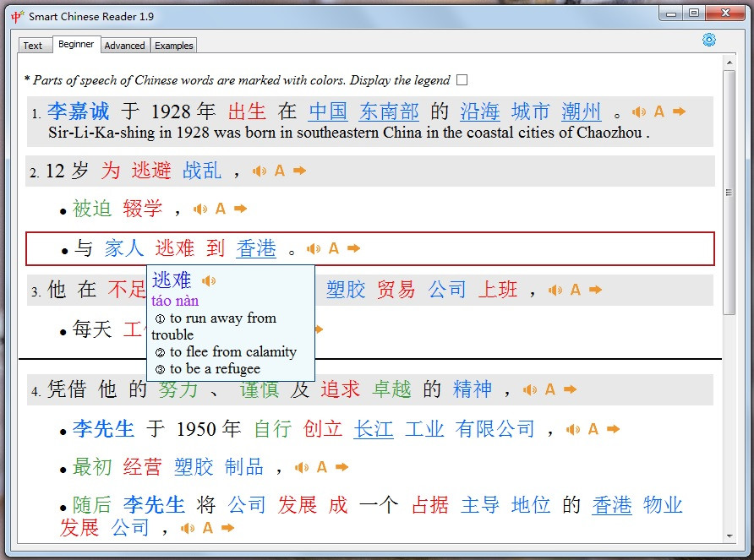
Task: Play audio for the 与 家人 逃难 到 香港 line
Action: tap(314, 249)
